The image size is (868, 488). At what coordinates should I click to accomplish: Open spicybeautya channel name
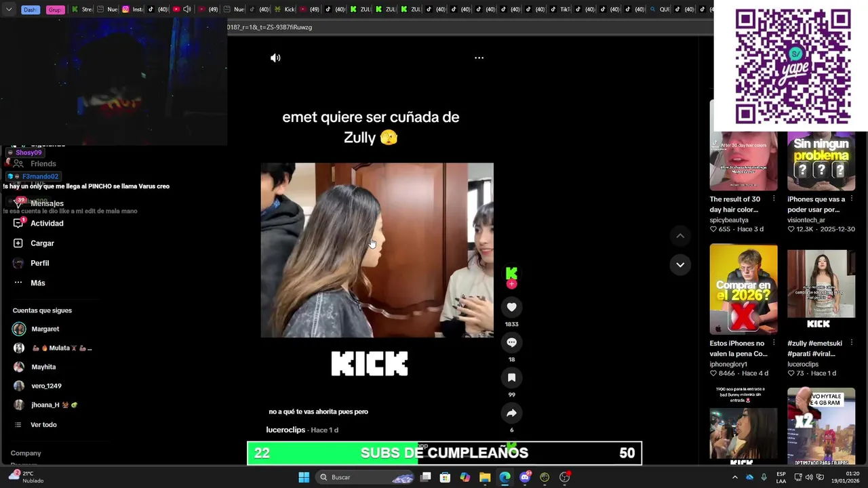729,220
